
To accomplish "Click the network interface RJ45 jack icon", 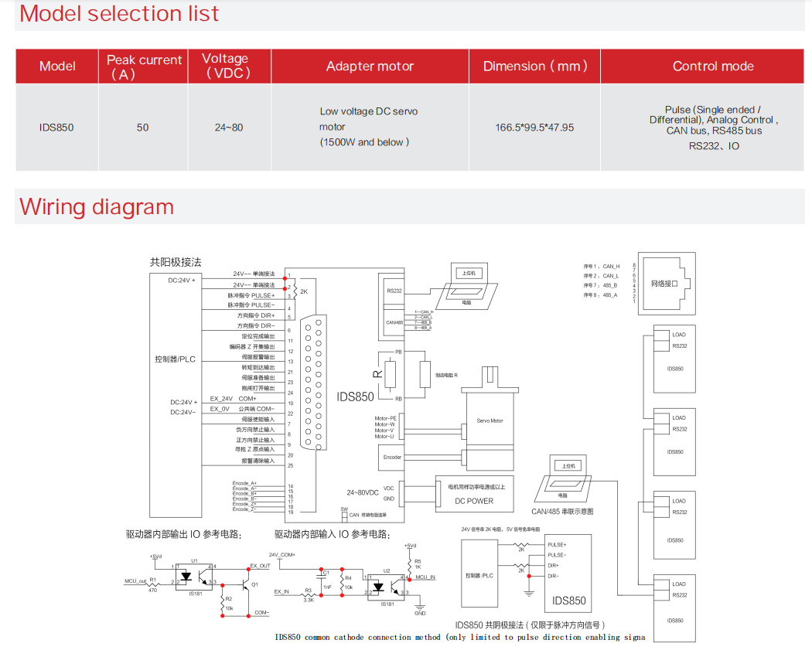I will click(665, 283).
